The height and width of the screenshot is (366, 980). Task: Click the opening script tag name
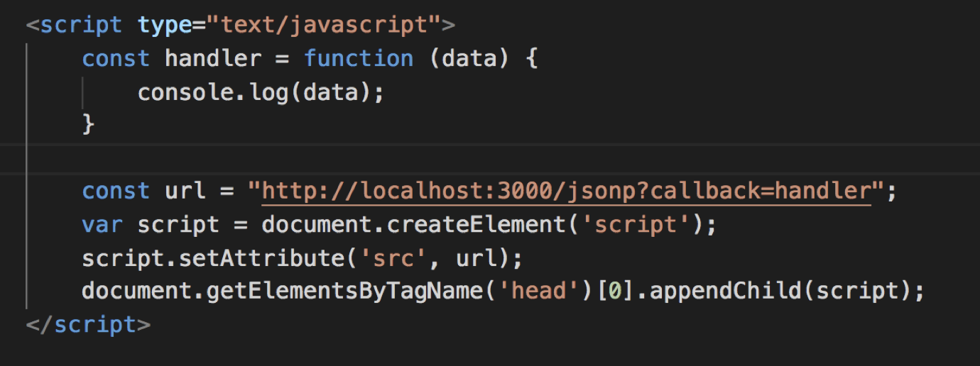coord(81,26)
